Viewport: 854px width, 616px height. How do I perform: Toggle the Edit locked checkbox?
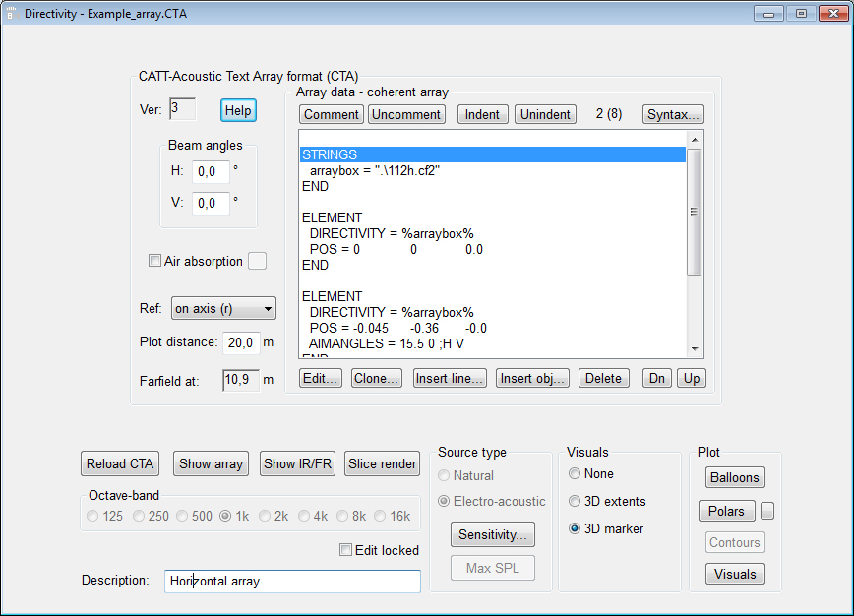[x=345, y=550]
